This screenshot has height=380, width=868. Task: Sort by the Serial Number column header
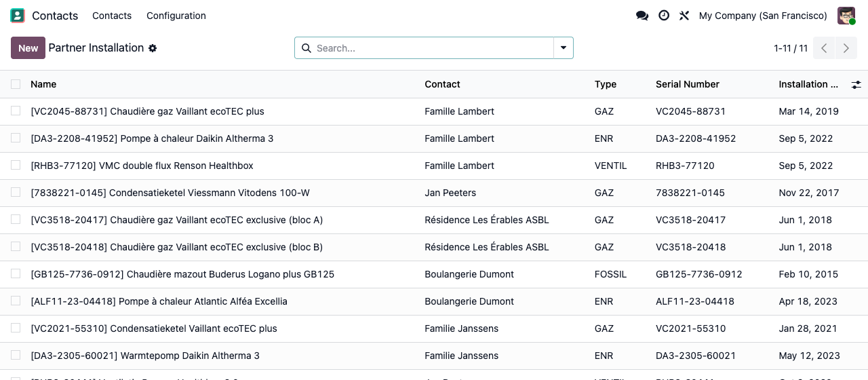coord(688,84)
